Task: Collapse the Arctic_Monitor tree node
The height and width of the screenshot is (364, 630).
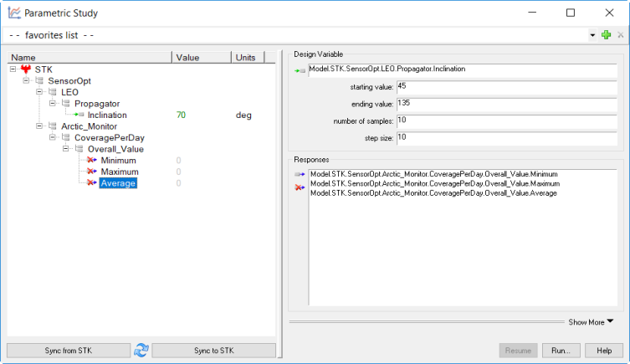Action: coord(40,126)
